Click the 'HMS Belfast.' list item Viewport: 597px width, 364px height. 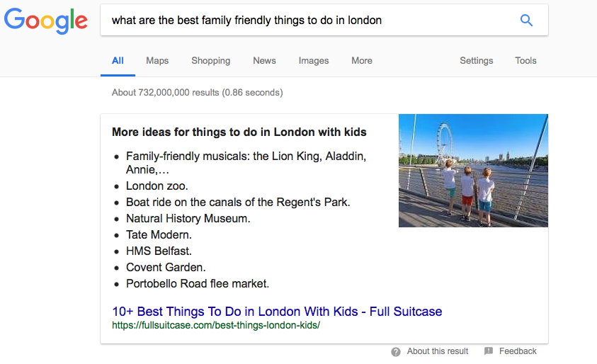(159, 251)
